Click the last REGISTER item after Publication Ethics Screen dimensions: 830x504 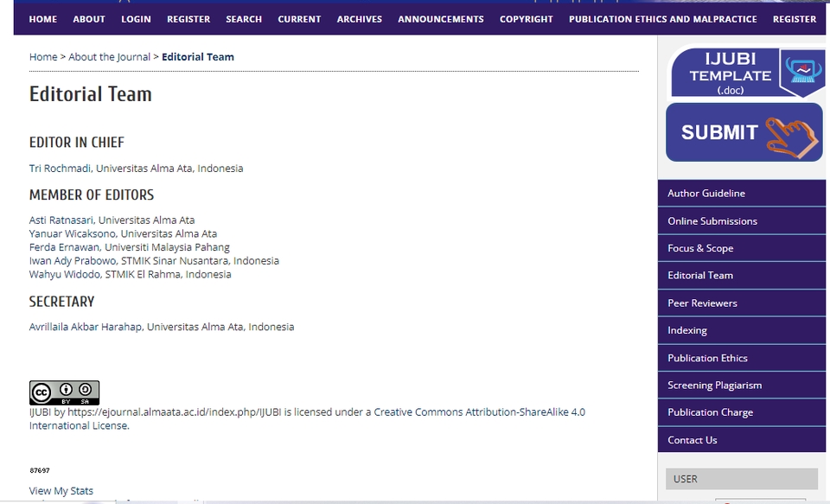[x=795, y=19]
